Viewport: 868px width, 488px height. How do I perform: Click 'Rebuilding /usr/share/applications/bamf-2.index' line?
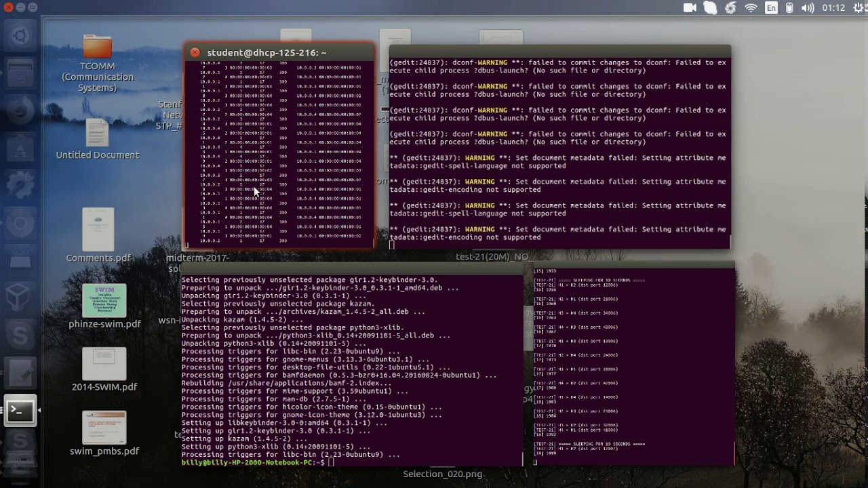tap(285, 384)
